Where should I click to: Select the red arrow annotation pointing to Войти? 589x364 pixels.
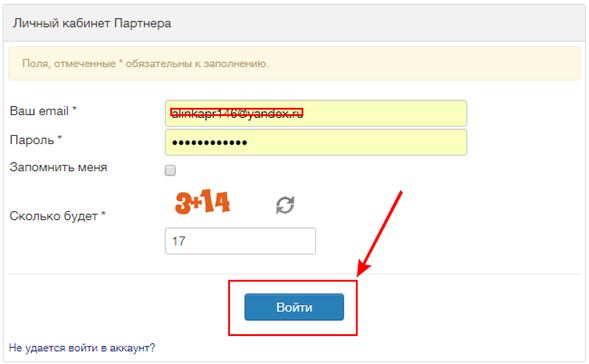pos(379,234)
